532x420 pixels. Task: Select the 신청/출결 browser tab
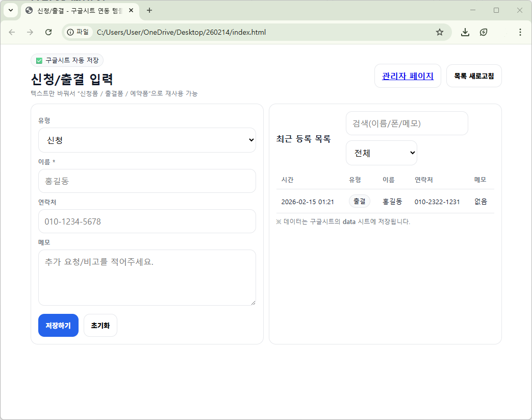(x=77, y=10)
